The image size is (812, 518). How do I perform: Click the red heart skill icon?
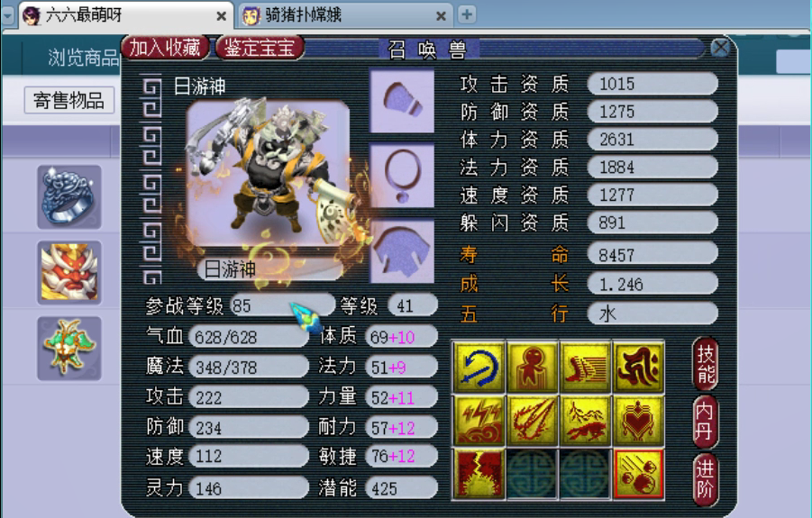(638, 420)
